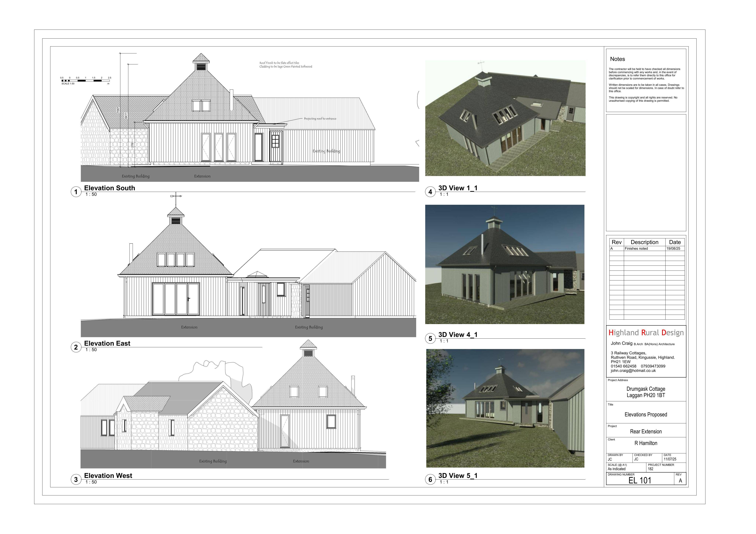The width and height of the screenshot is (756, 534).
Task: Open the 3D View 4_1 render image
Action: (505, 264)
